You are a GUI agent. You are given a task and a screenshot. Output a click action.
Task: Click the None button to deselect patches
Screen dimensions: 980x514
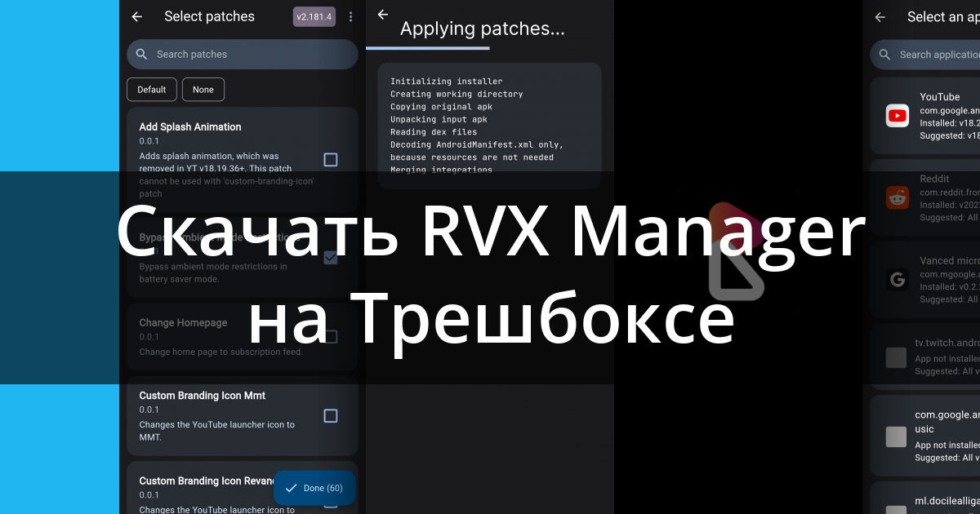pyautogui.click(x=203, y=90)
